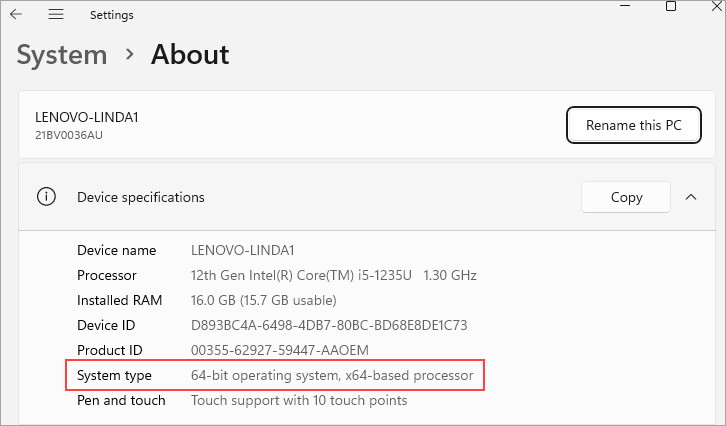This screenshot has width=726, height=426.
Task: Open the hamburger navigation menu
Action: pyautogui.click(x=56, y=15)
